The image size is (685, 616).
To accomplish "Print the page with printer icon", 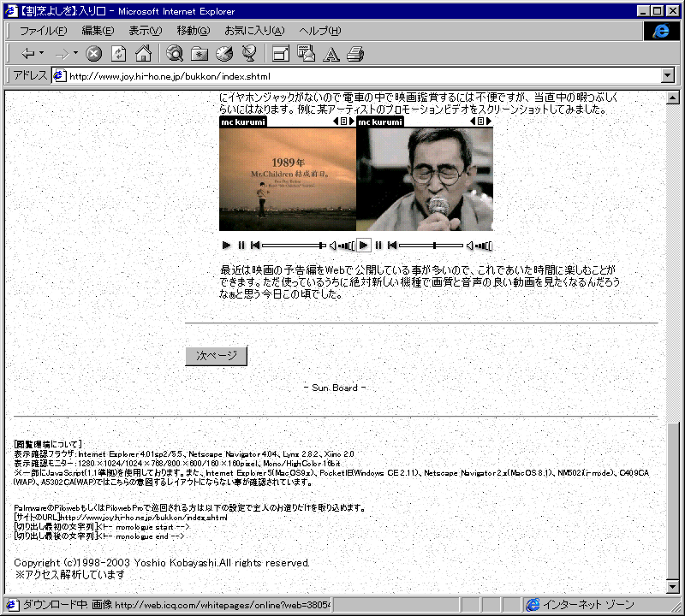I will 355,54.
